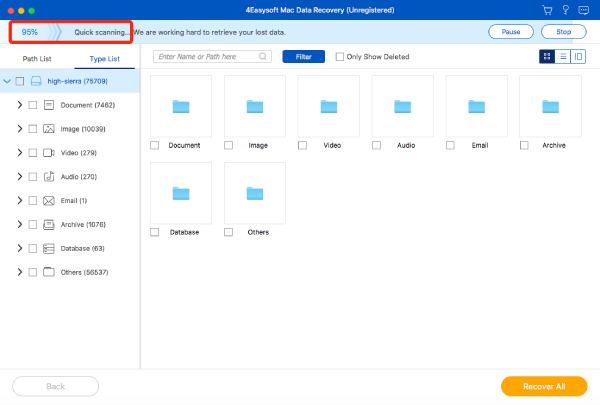
Task: Go Back to previous screen
Action: click(55, 386)
